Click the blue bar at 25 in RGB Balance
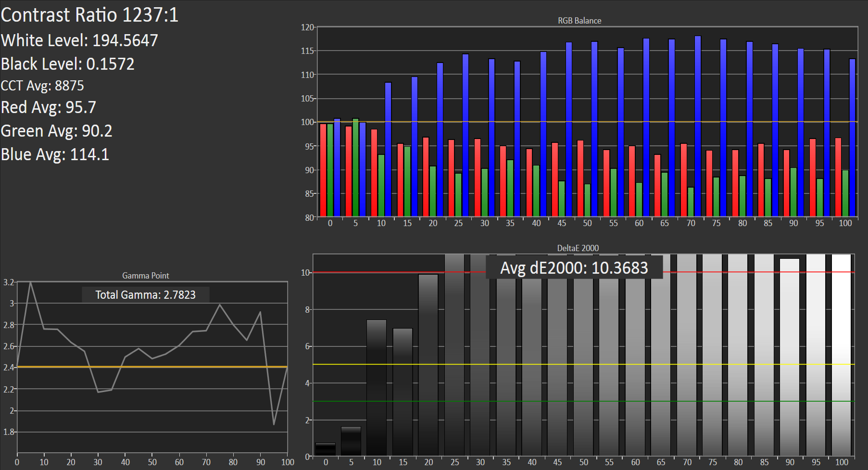This screenshot has height=470, width=868. coord(465,135)
